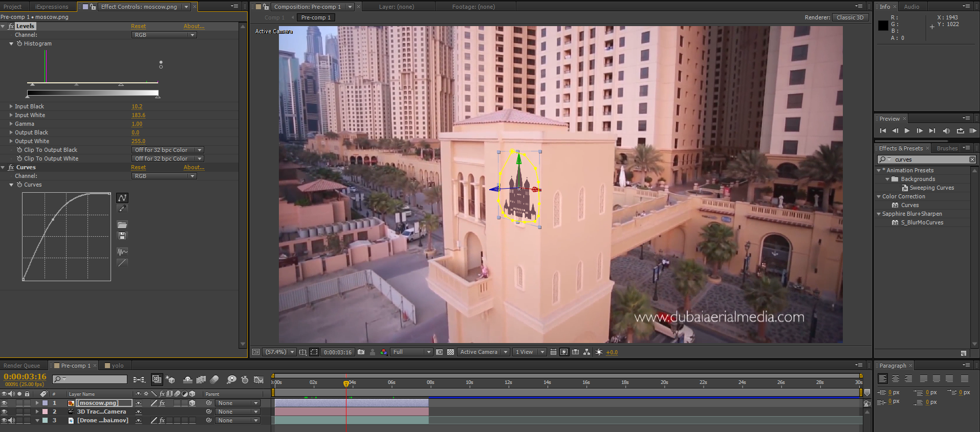Toggle Draft 3D in the timeline
This screenshot has width=980, height=432.
click(x=170, y=379)
